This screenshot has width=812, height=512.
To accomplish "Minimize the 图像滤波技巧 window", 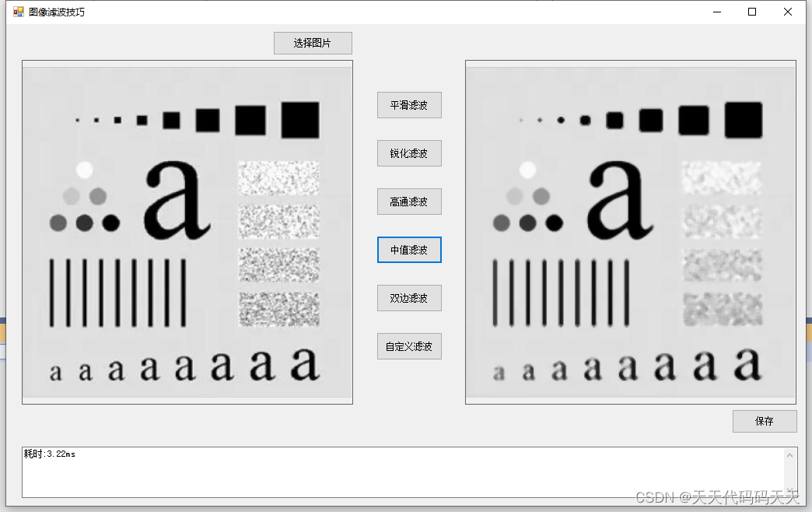I will [x=717, y=12].
